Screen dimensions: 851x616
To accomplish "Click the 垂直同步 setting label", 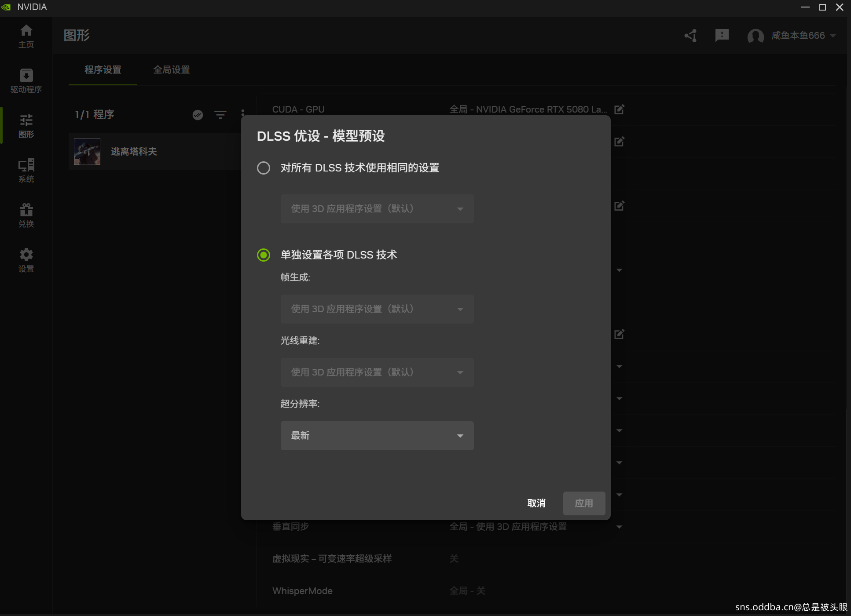I will (x=290, y=526).
